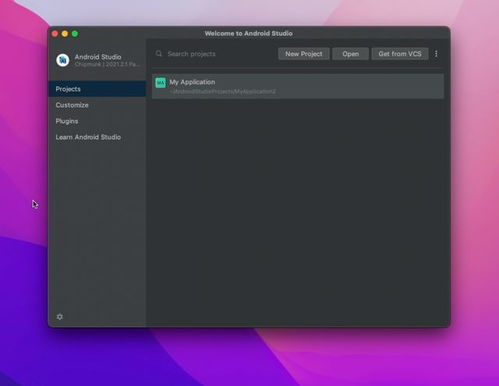Click the Android Studio title in sidebar
The height and width of the screenshot is (386, 499).
[x=98, y=57]
